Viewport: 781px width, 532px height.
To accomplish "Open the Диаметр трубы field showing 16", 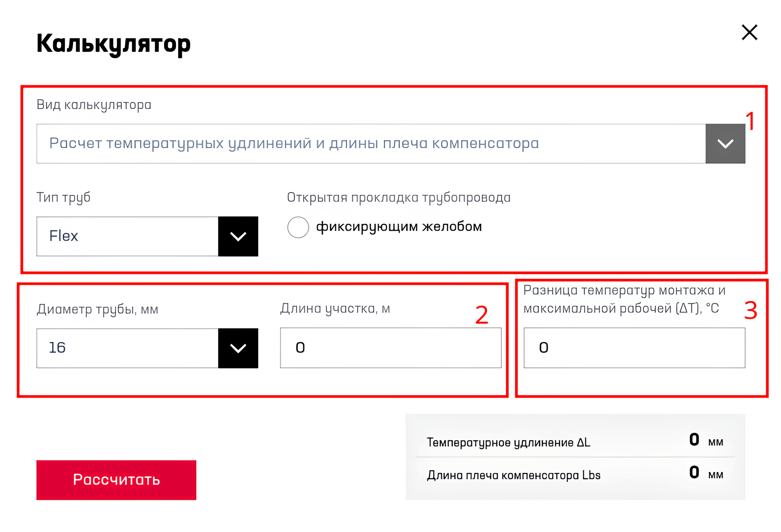I will pos(128,348).
